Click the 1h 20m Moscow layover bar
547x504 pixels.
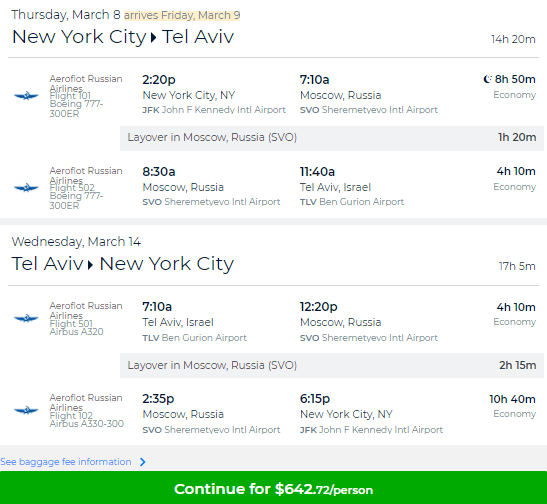(332, 138)
